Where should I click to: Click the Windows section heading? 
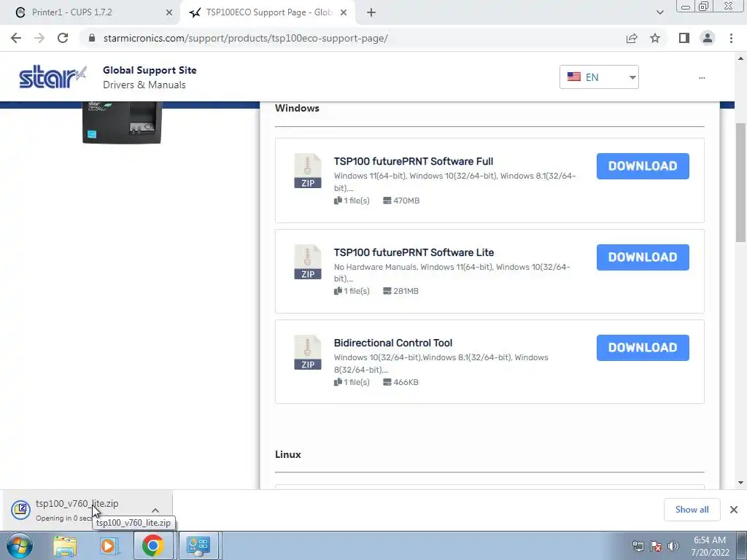[298, 108]
